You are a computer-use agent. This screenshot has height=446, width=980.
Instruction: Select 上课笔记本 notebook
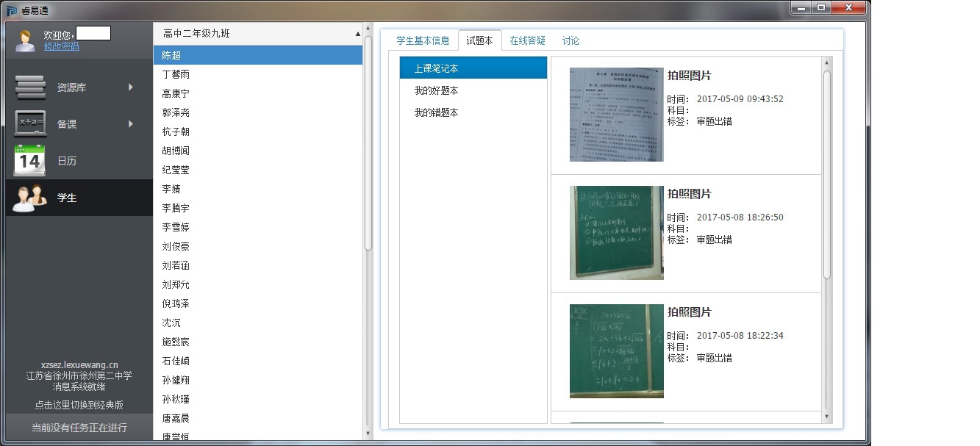[x=473, y=68]
